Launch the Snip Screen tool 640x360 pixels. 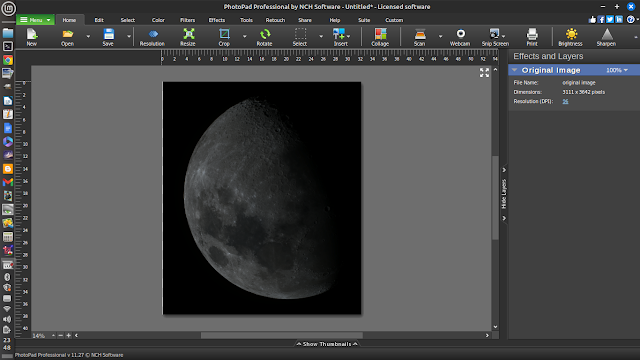click(495, 37)
